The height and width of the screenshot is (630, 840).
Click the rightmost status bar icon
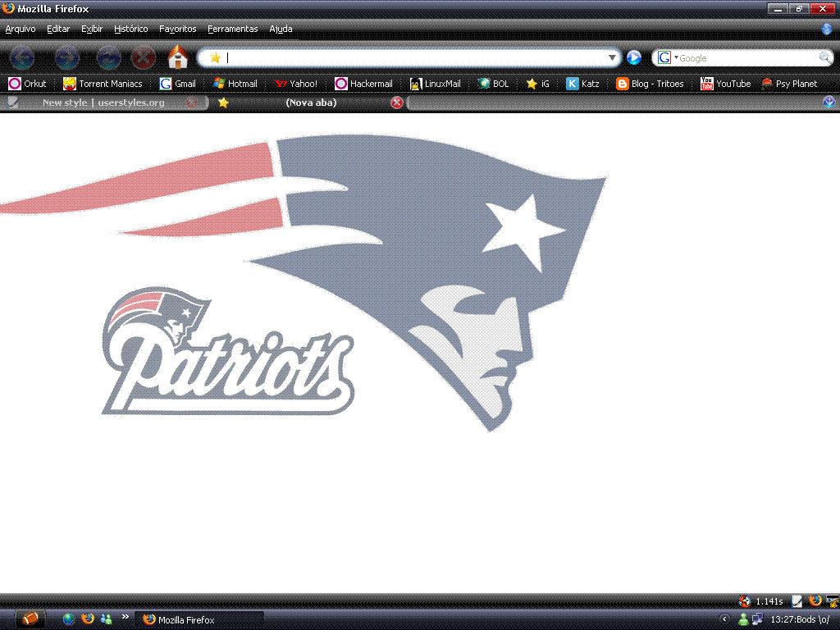click(833, 601)
